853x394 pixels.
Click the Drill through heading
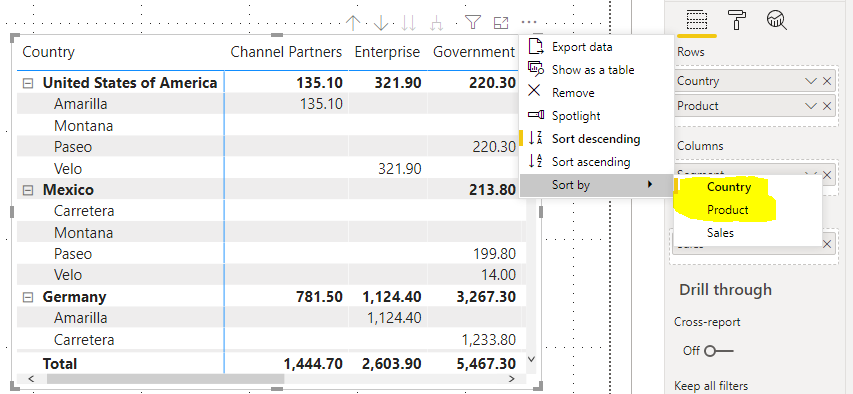(x=725, y=290)
